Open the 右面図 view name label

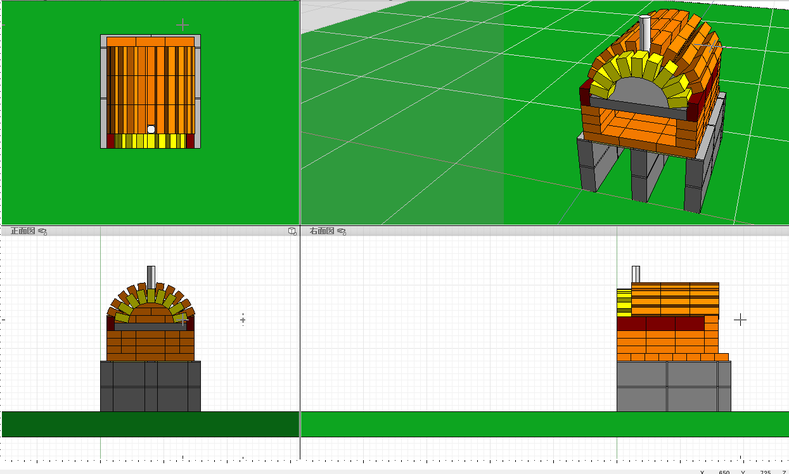pos(322,231)
